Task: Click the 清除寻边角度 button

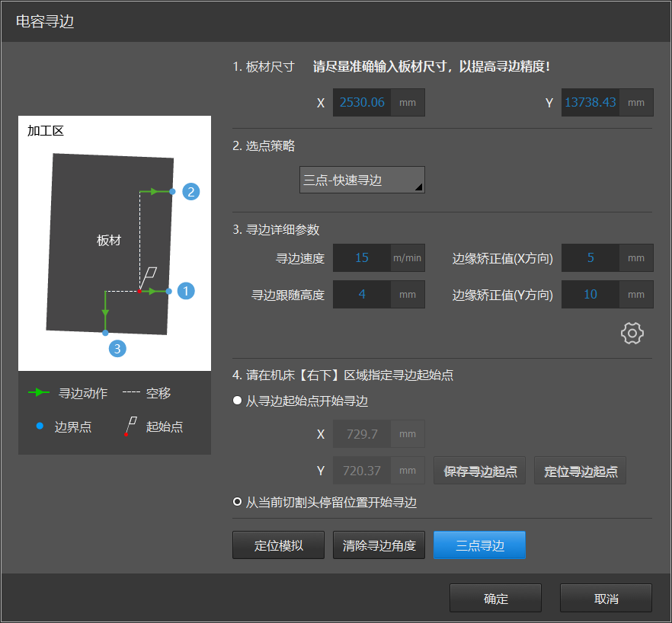Action: click(379, 545)
